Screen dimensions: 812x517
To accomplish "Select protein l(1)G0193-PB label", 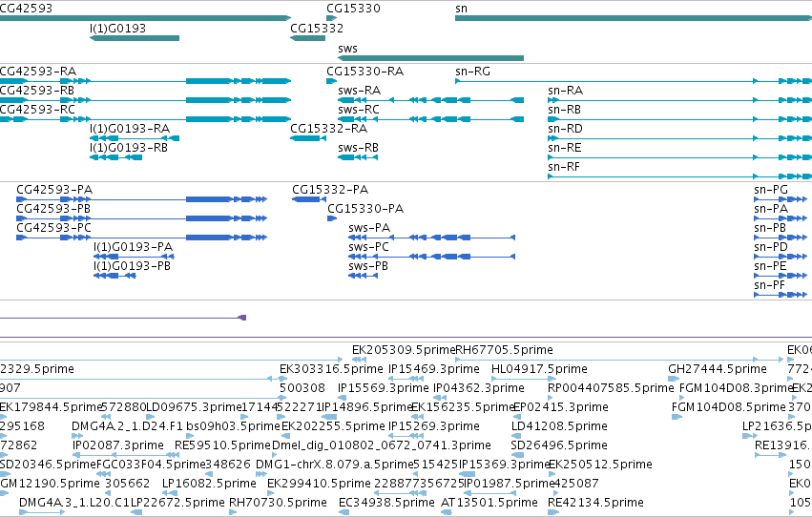I will (132, 266).
